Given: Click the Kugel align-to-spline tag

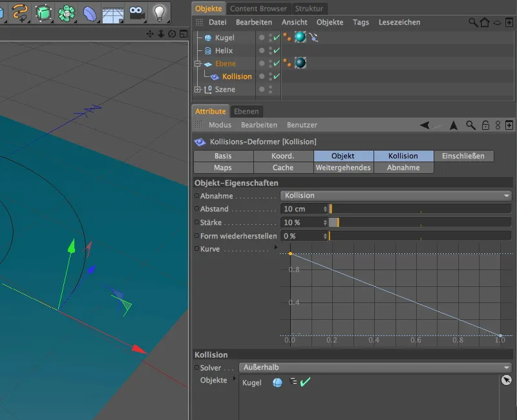Looking at the screenshot, I should pos(313,37).
